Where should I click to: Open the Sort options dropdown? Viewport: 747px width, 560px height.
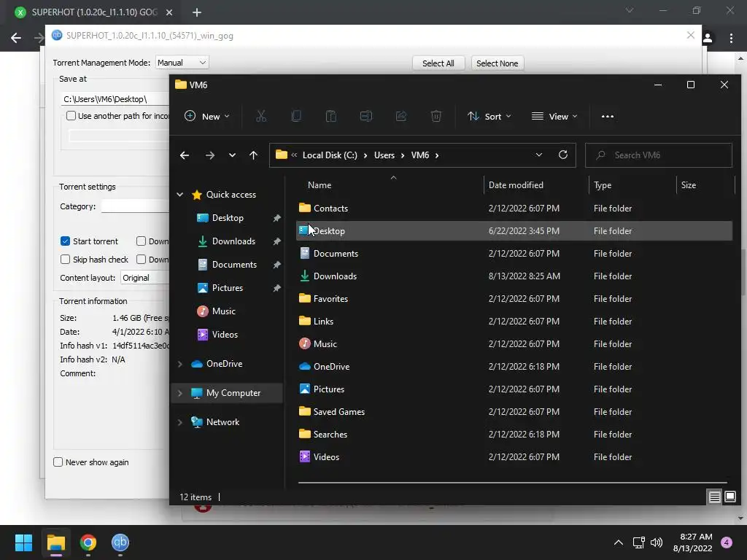coord(489,116)
